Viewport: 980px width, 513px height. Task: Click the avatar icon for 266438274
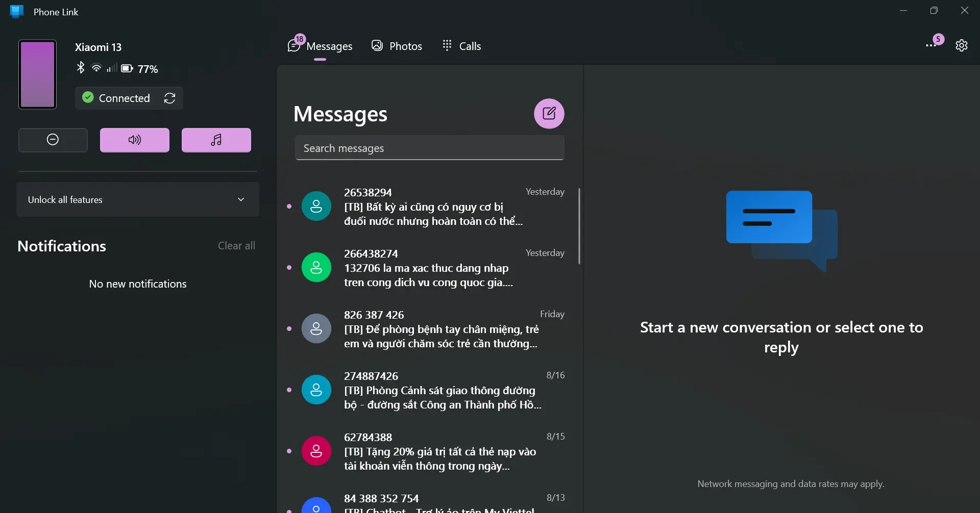click(316, 267)
